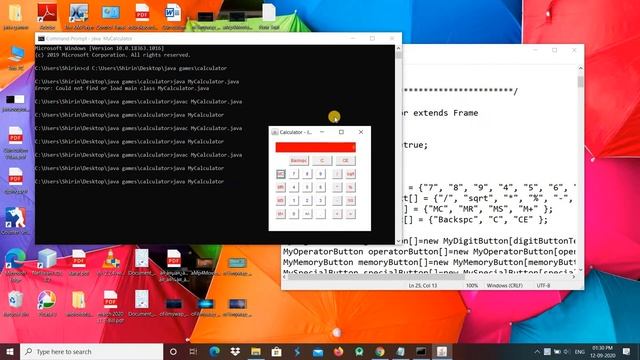
Task: Click 'UTF-8' in Notepad status bar
Action: pyautogui.click(x=543, y=286)
